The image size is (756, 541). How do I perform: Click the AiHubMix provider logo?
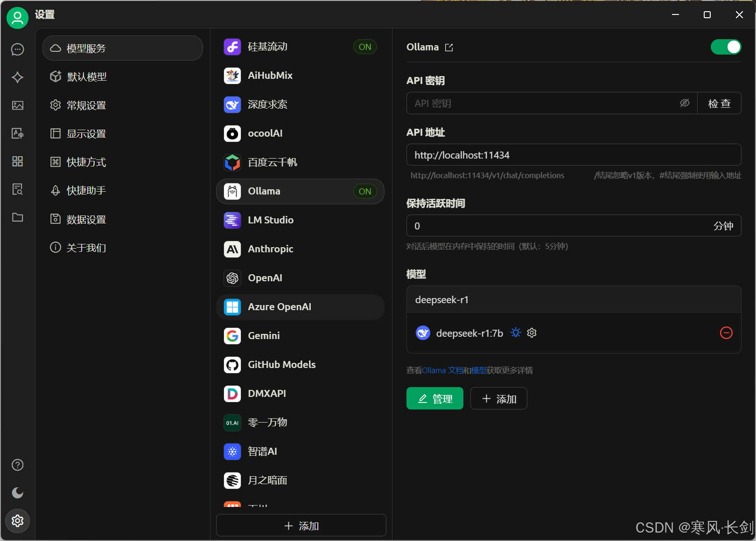pyautogui.click(x=232, y=76)
